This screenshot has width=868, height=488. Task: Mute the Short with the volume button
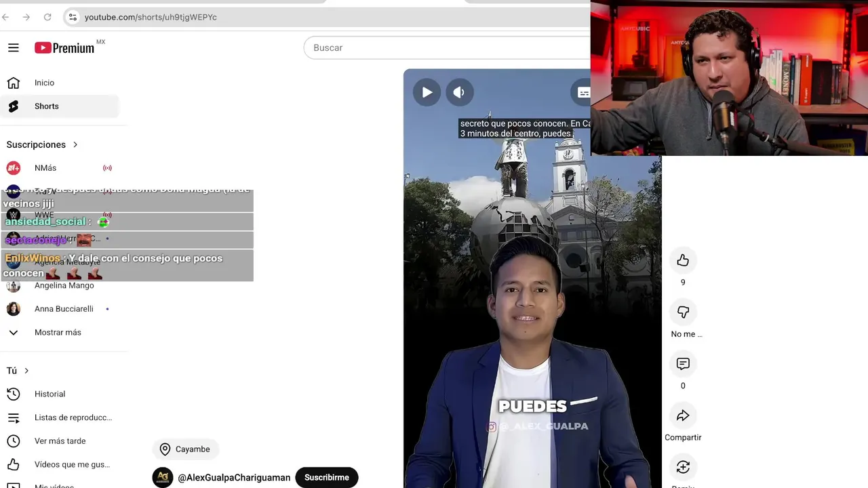pos(459,92)
